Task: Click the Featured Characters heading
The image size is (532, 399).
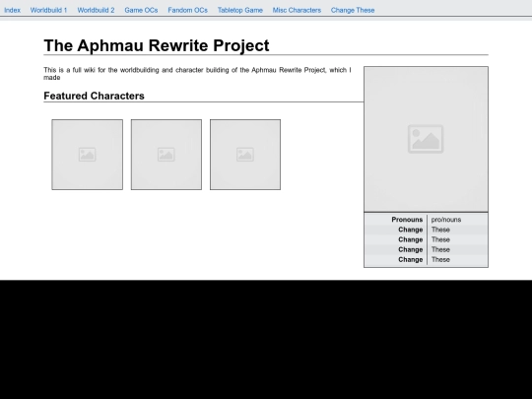Action: coord(94,96)
